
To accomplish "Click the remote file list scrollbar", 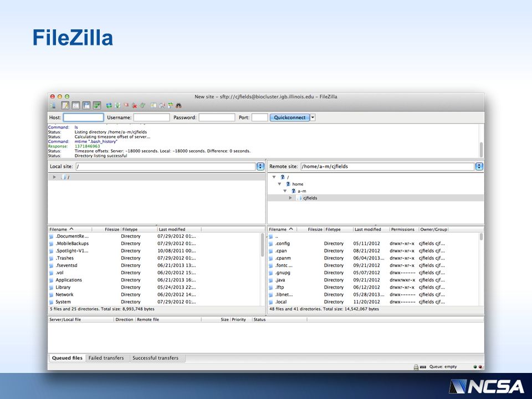I will click(481, 237).
